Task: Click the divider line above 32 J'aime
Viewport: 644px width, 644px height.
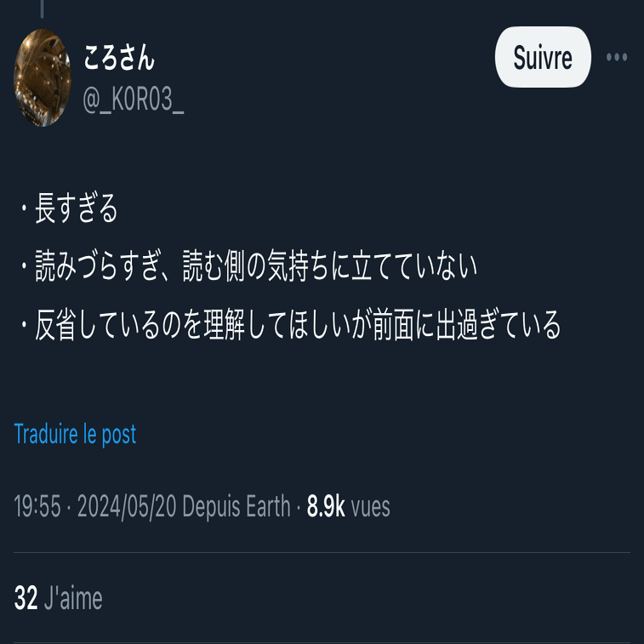Action: tap(322, 553)
